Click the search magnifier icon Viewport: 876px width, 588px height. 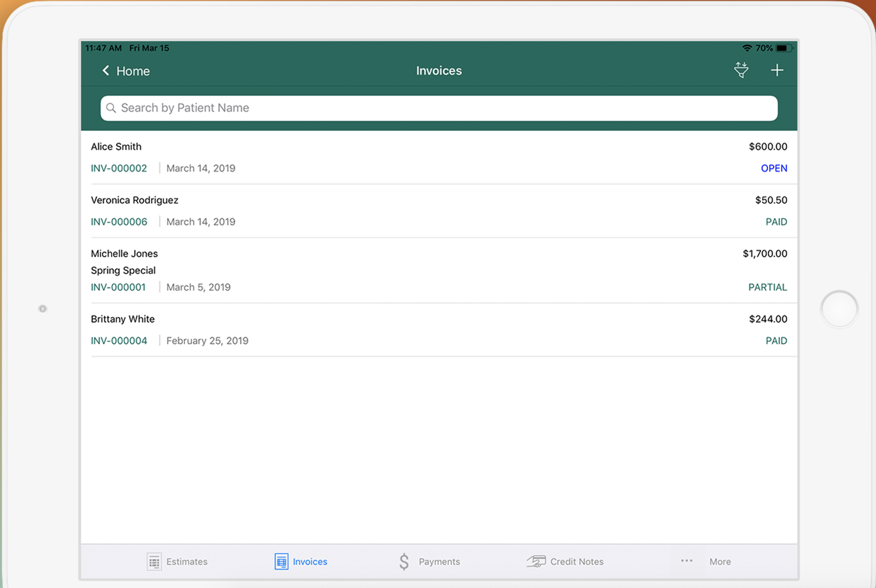(111, 108)
